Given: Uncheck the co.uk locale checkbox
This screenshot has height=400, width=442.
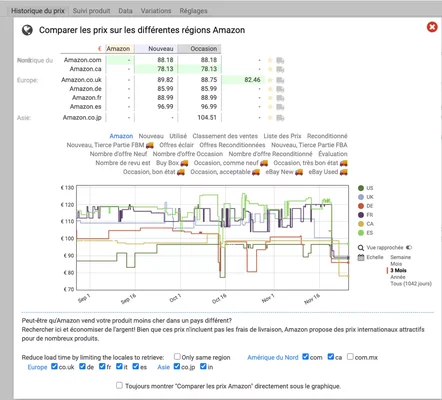Looking at the screenshot, I should 54,366.
